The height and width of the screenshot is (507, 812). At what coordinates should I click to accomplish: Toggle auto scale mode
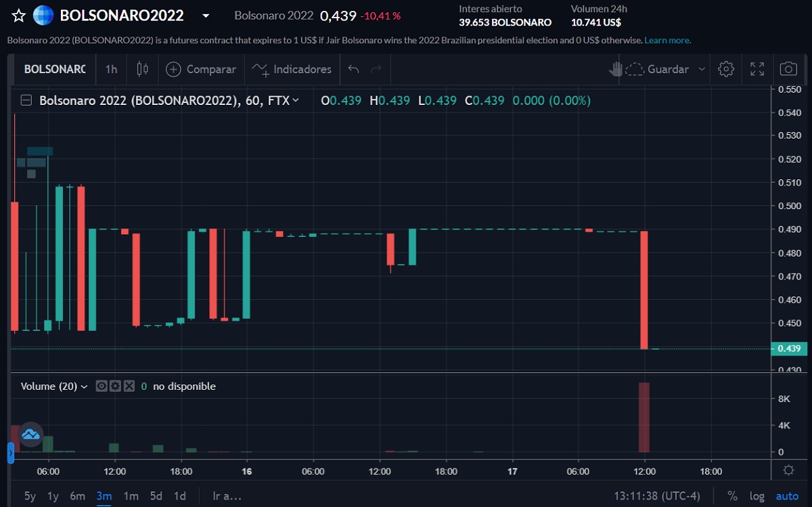[787, 495]
